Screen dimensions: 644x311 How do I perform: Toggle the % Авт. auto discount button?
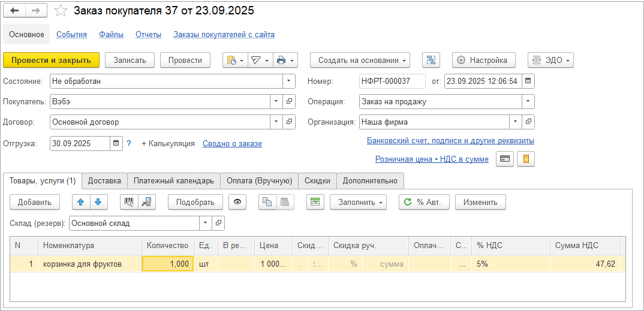[423, 202]
